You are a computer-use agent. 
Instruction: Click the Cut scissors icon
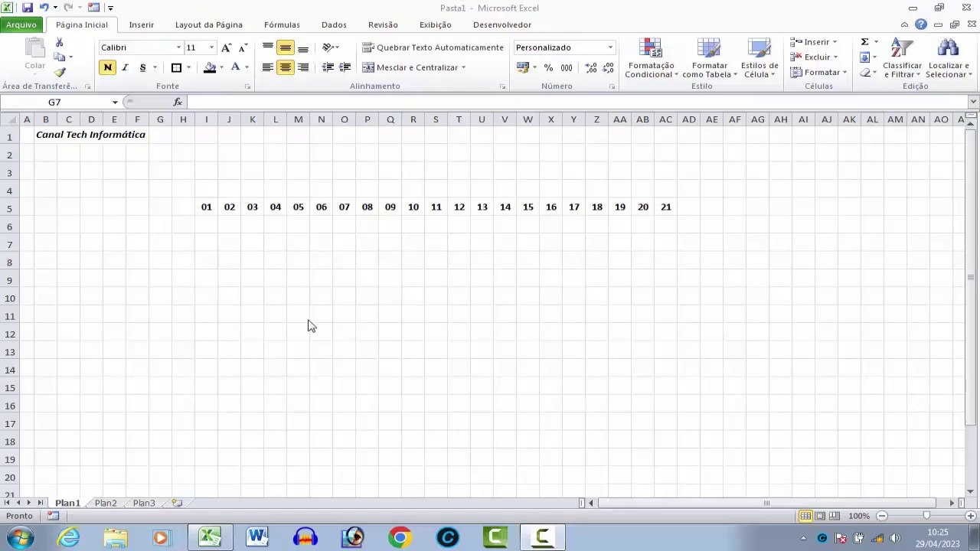[60, 43]
